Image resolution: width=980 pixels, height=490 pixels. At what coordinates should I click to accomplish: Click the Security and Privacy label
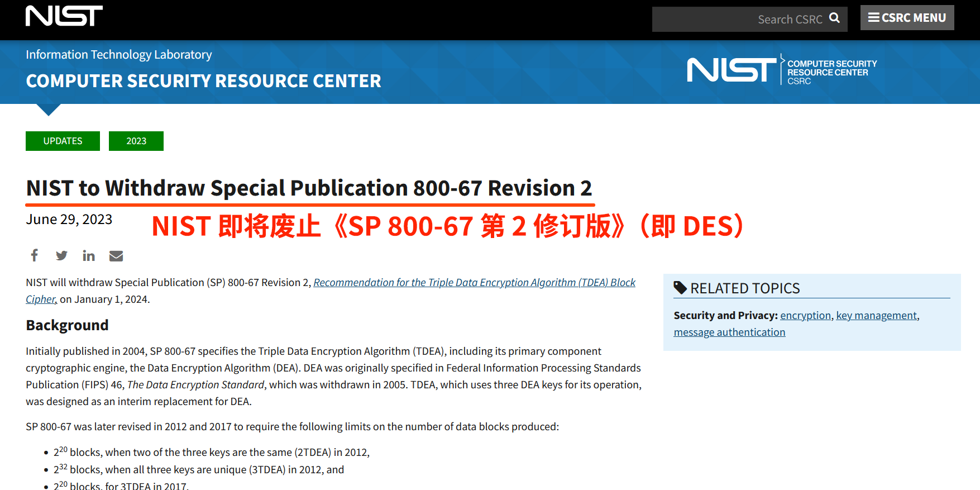click(725, 316)
